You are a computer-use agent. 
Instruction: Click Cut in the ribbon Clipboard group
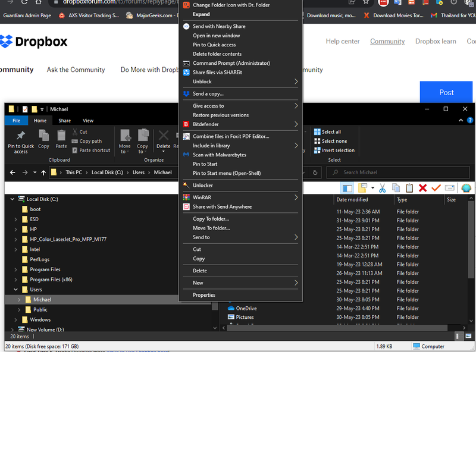[x=80, y=132]
